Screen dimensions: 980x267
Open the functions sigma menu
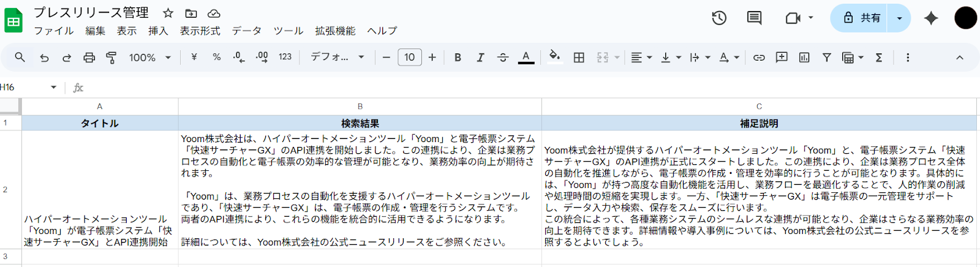point(879,57)
